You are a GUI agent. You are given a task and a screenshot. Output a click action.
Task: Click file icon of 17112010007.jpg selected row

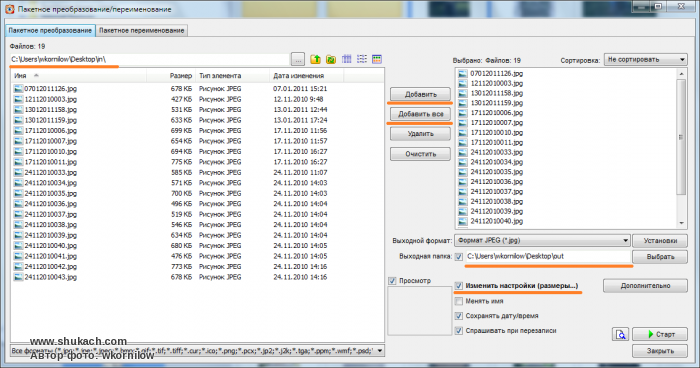463,123
